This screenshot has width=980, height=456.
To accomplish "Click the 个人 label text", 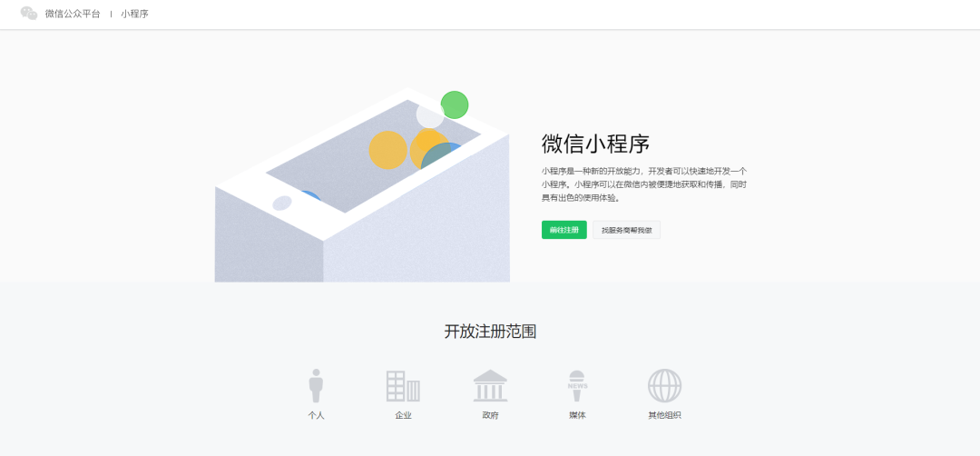I will (317, 415).
